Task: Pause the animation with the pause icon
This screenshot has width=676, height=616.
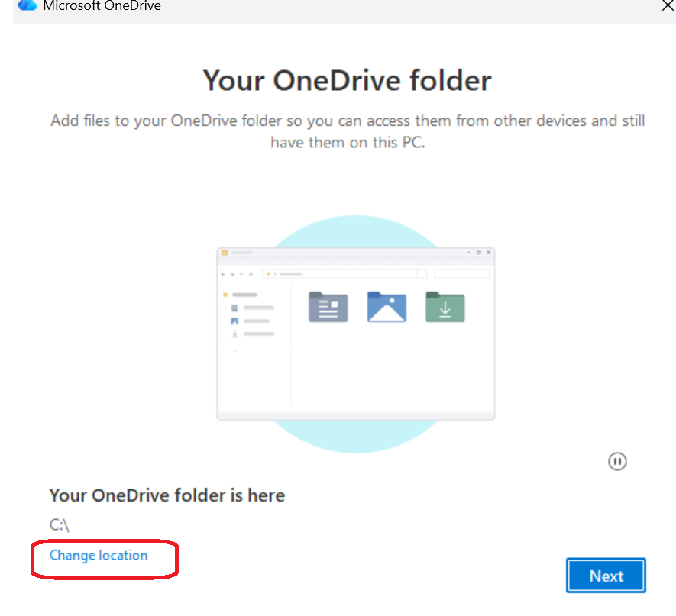Action: click(x=617, y=461)
